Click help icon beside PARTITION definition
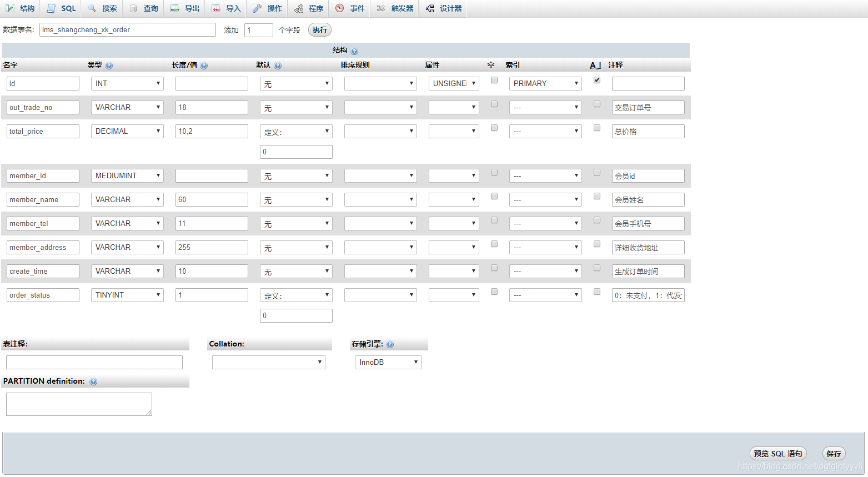 [x=93, y=381]
